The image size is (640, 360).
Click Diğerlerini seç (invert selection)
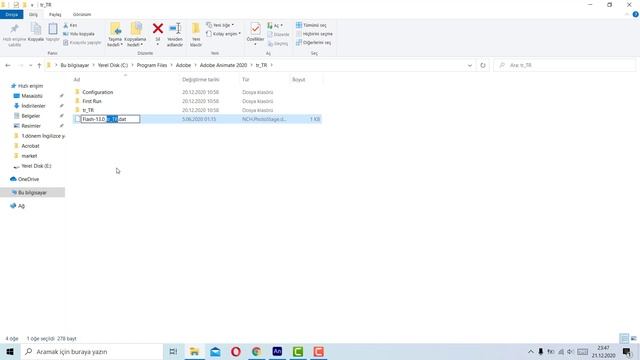point(313,42)
